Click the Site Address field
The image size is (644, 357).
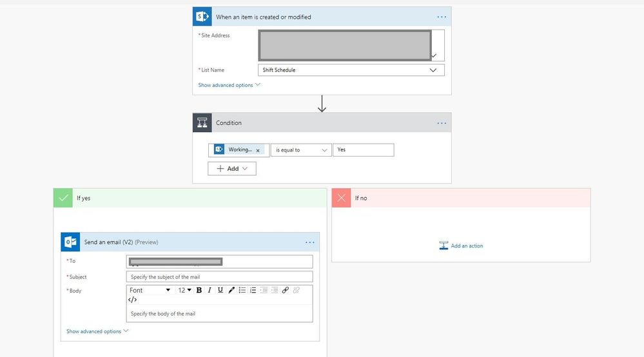351,45
